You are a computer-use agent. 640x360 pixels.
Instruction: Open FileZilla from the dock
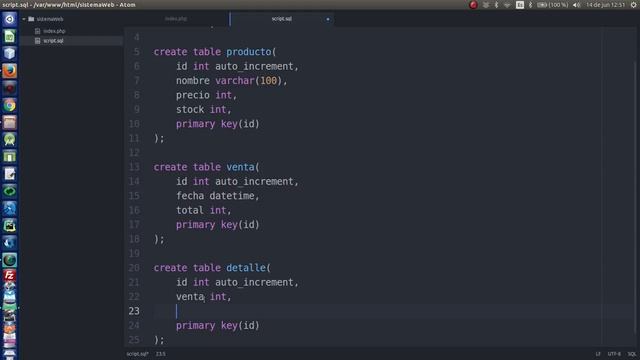[x=9, y=276]
